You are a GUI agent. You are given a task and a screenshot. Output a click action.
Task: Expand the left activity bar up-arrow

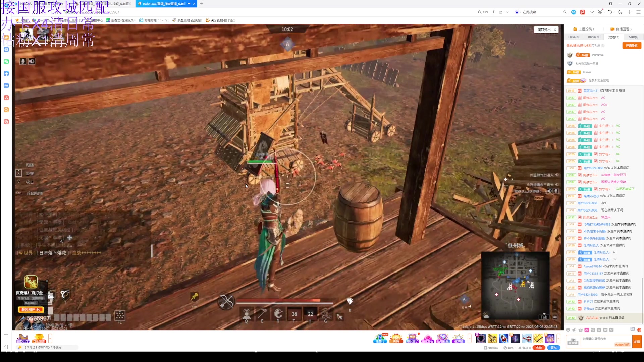[50, 338]
